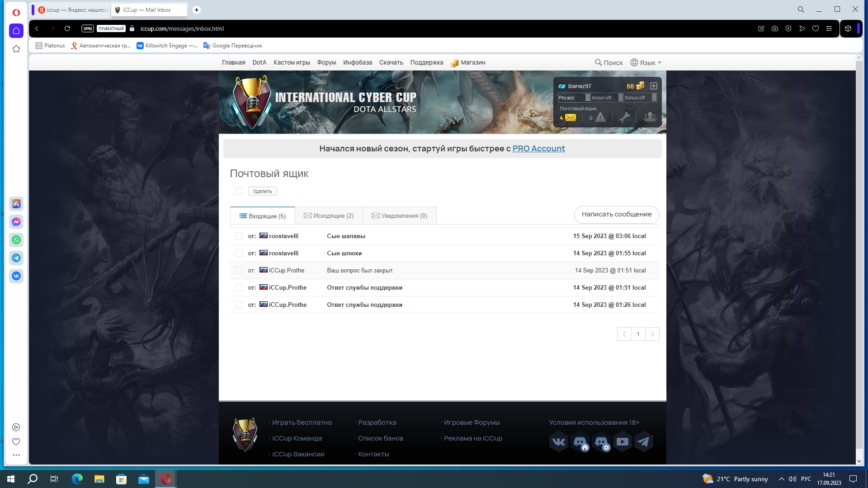The width and height of the screenshot is (868, 488).
Task: Check the 01:51 'Ответ службы поддержки' checkbox
Action: [x=239, y=287]
